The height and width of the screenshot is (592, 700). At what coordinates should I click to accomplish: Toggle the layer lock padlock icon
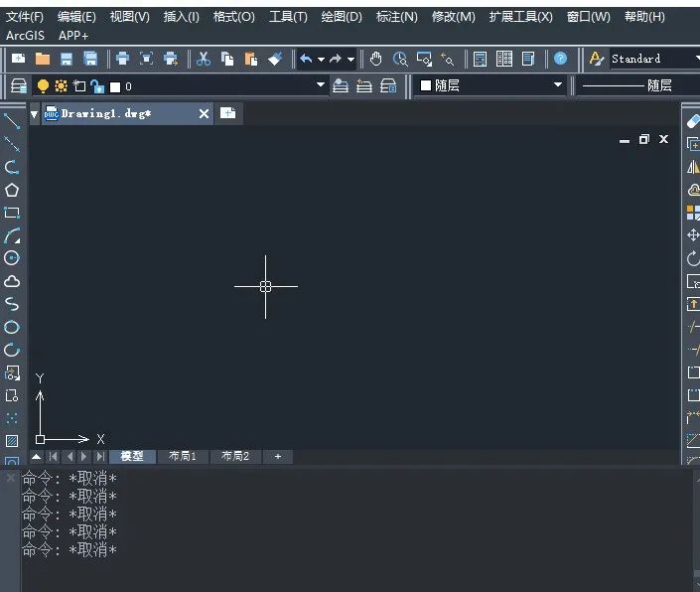pos(97,86)
